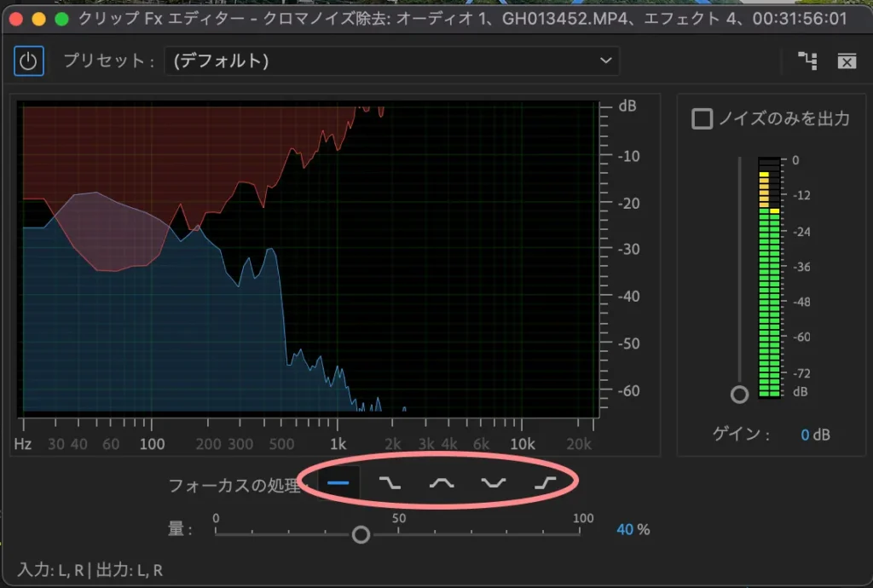Open the channel map routing editor icon

pos(807,61)
